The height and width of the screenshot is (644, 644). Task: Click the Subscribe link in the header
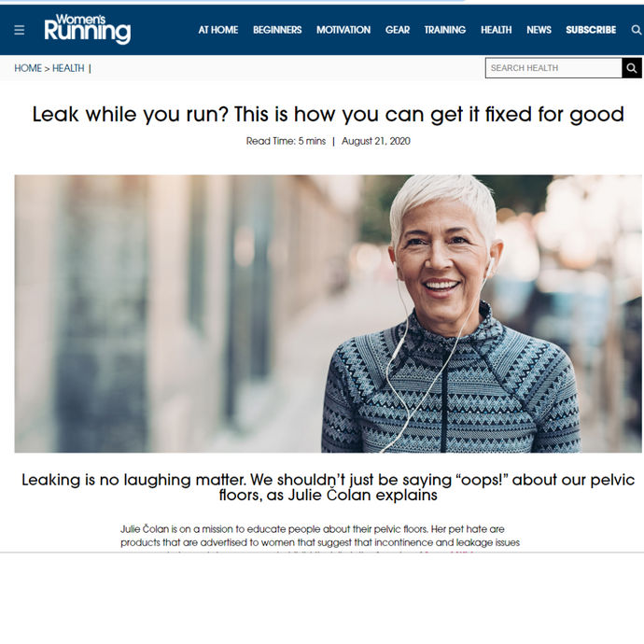pyautogui.click(x=591, y=30)
